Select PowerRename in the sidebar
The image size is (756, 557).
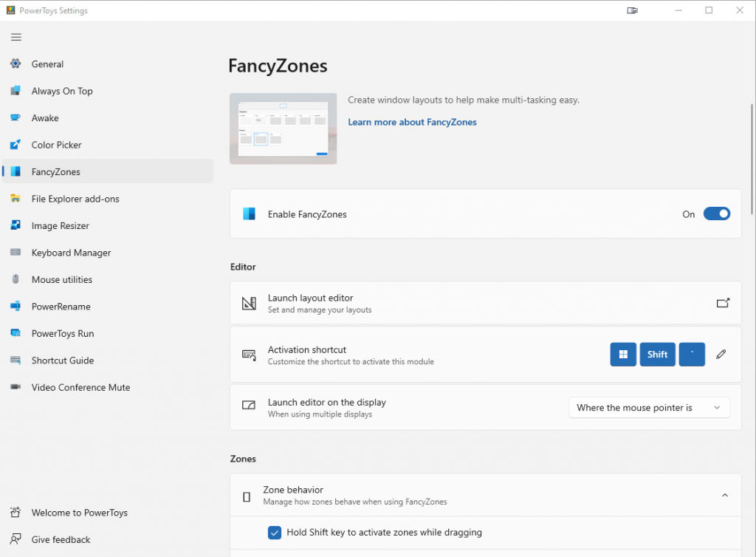click(108, 307)
